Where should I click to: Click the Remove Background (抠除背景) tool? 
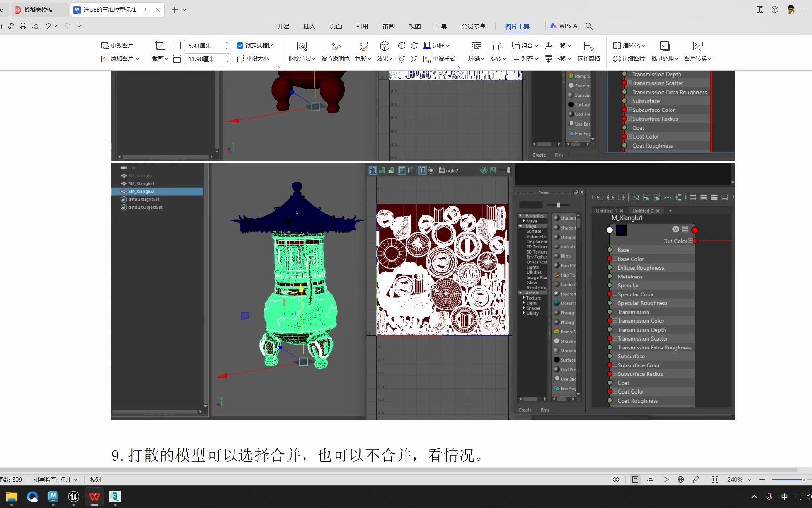click(x=302, y=51)
